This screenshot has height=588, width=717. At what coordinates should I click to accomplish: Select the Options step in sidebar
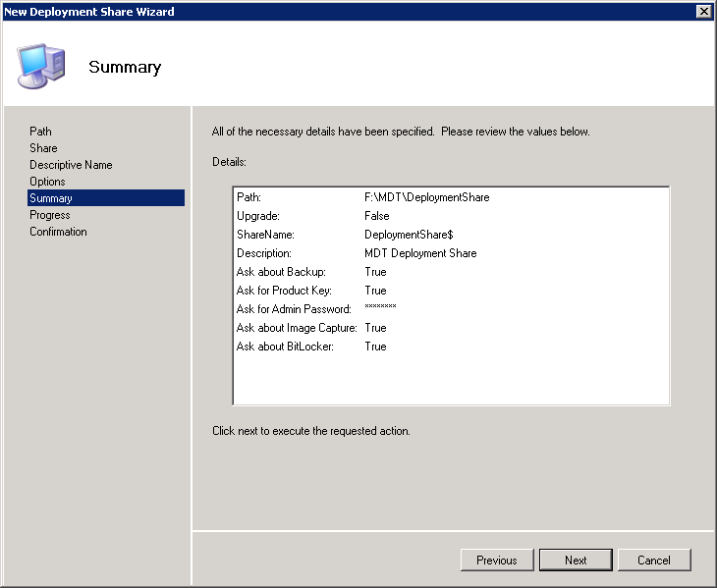click(x=47, y=182)
